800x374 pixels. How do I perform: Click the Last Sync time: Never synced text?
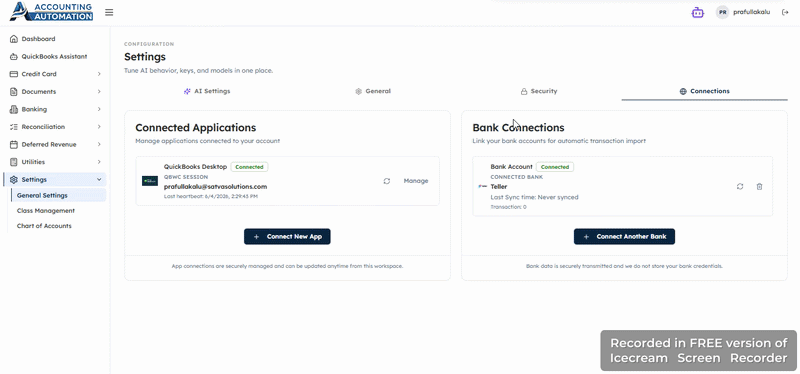click(534, 197)
